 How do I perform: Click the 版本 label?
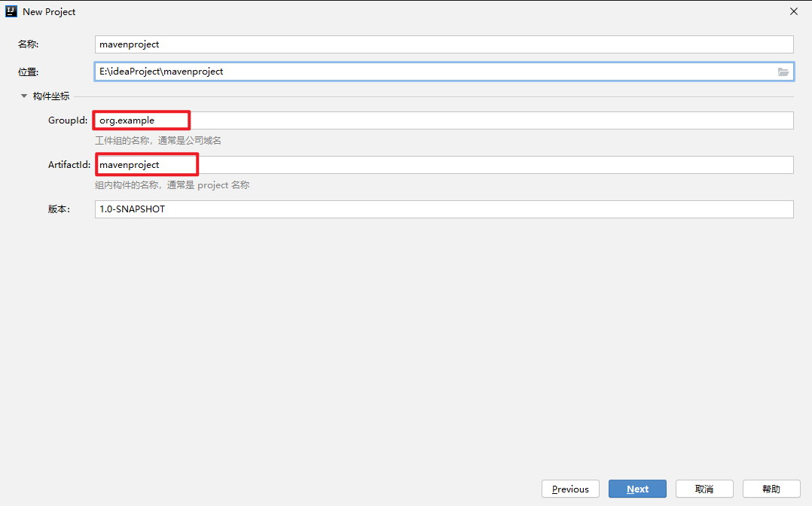point(59,209)
